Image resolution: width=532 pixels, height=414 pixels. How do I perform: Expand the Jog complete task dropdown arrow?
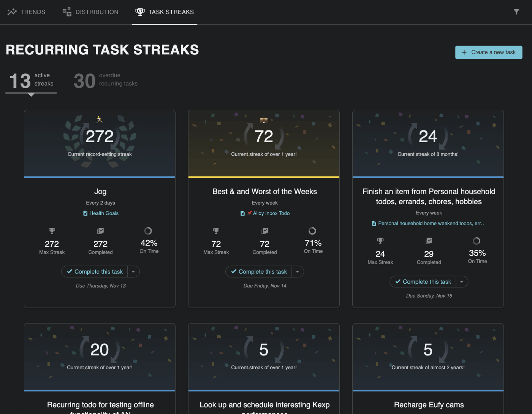133,272
